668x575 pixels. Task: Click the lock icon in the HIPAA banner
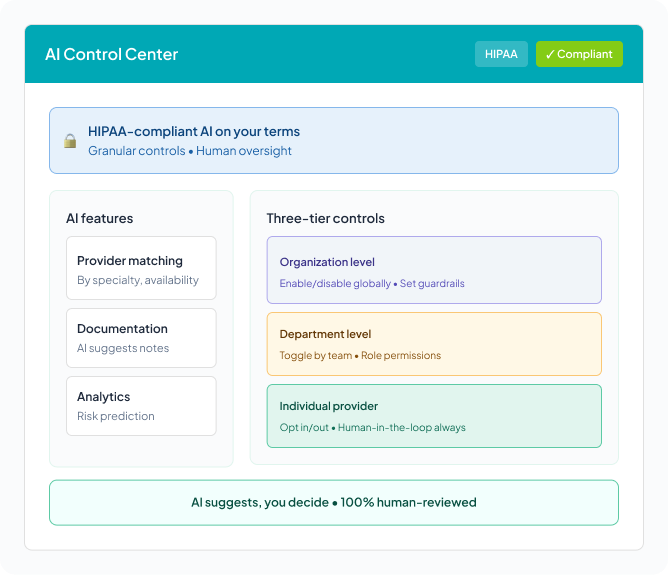(70, 141)
